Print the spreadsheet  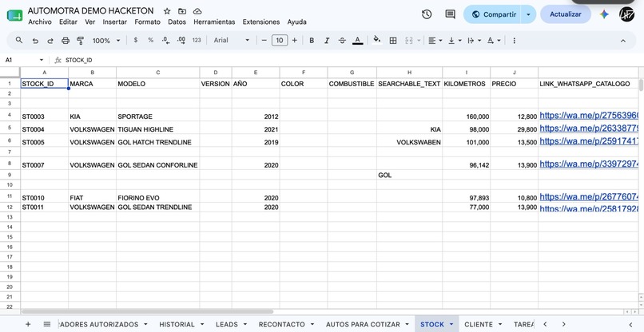coord(66,41)
